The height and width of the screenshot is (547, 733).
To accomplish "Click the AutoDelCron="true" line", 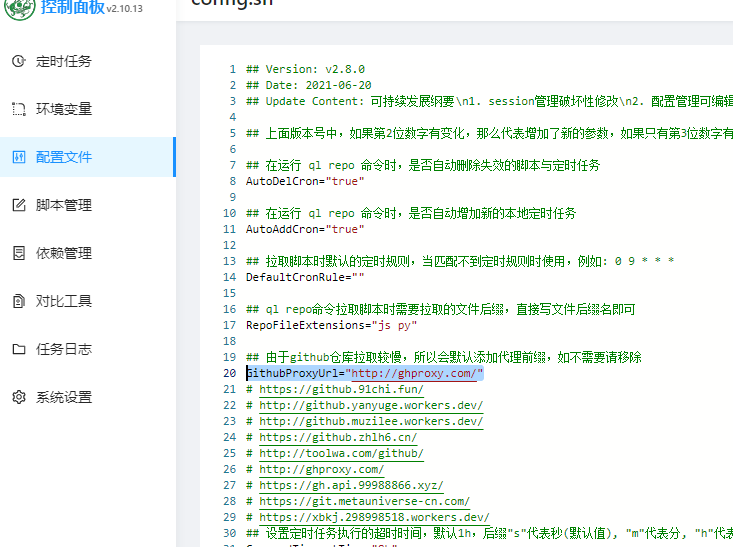I will click(x=305, y=181).
